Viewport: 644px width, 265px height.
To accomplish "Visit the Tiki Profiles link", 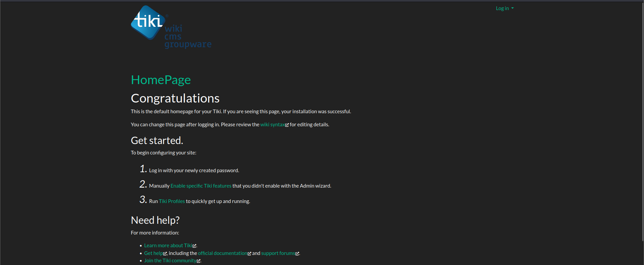I will pyautogui.click(x=172, y=201).
